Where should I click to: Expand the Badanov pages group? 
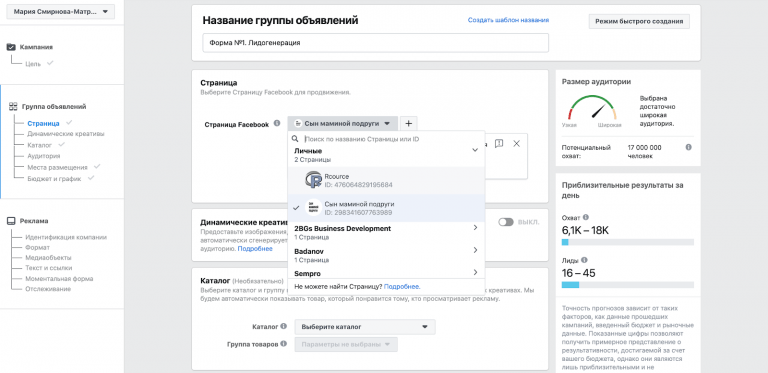[x=476, y=250]
